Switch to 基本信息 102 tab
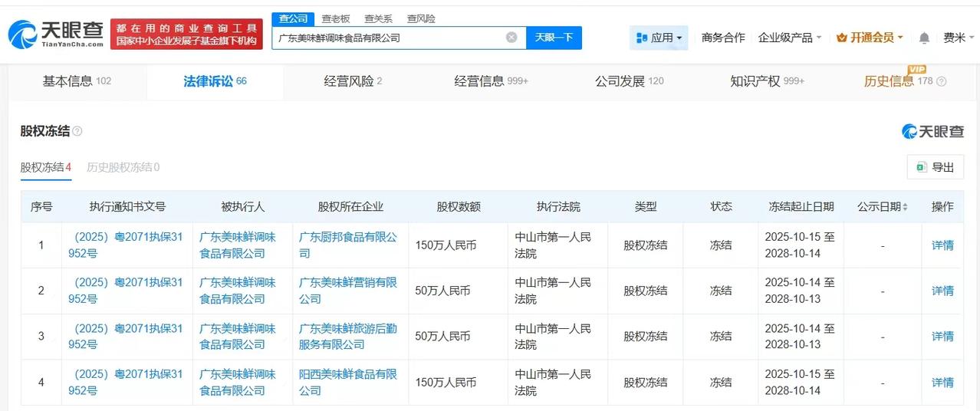The height and width of the screenshot is (411, 980). pos(77,81)
